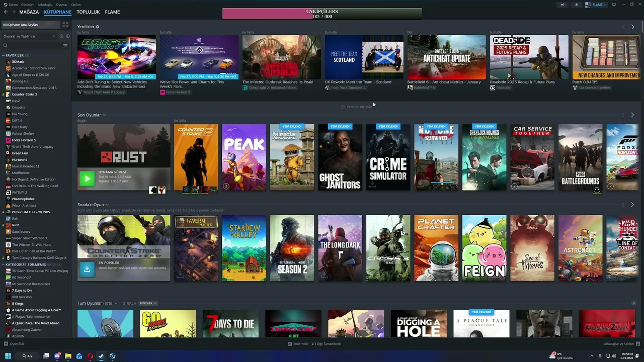Open the notifications bell icon
The width and height of the screenshot is (644, 362).
(x=577, y=5)
